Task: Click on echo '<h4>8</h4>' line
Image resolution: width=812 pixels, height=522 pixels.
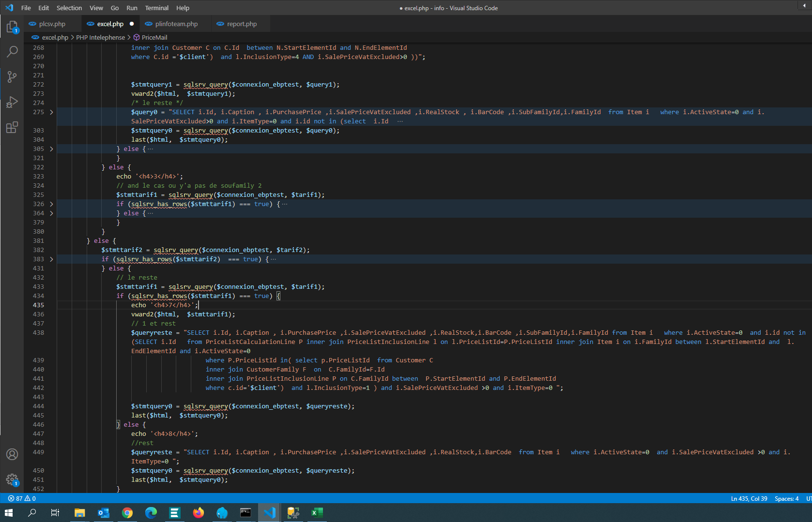Action: tap(165, 434)
